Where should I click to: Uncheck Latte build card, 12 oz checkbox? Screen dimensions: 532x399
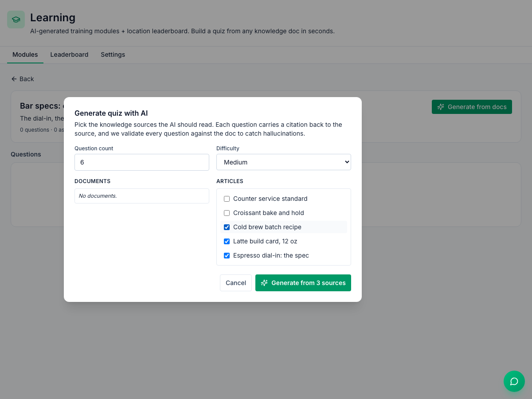227,241
